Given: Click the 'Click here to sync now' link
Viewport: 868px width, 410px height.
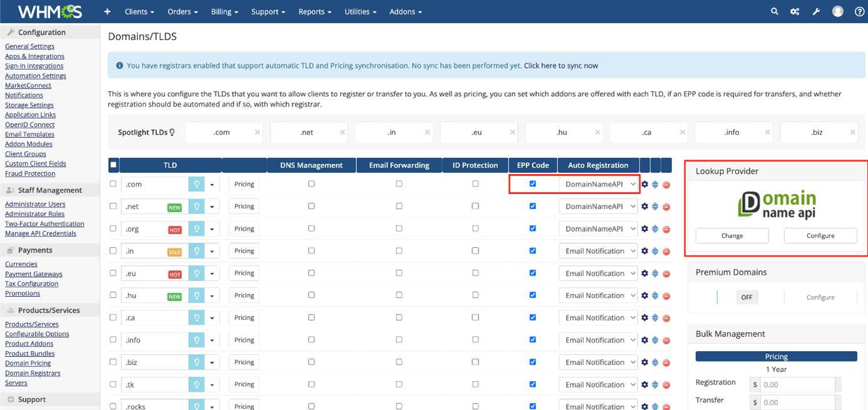Looking at the screenshot, I should click(561, 66).
